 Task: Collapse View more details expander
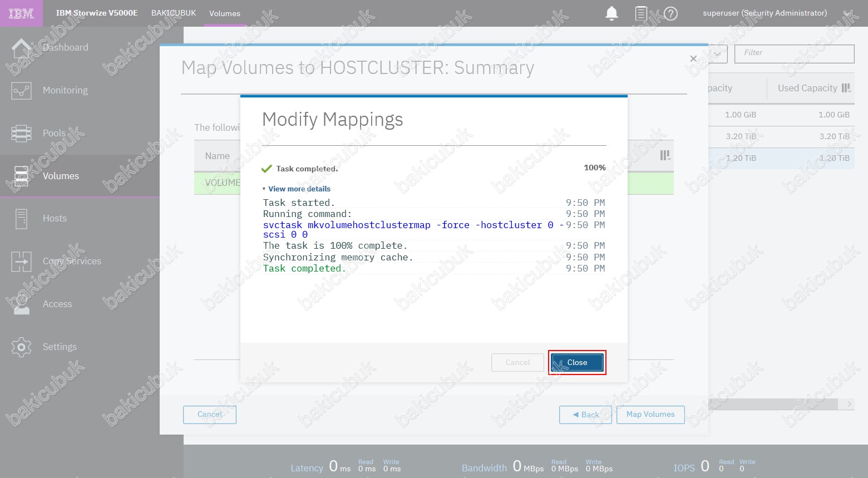(x=297, y=189)
